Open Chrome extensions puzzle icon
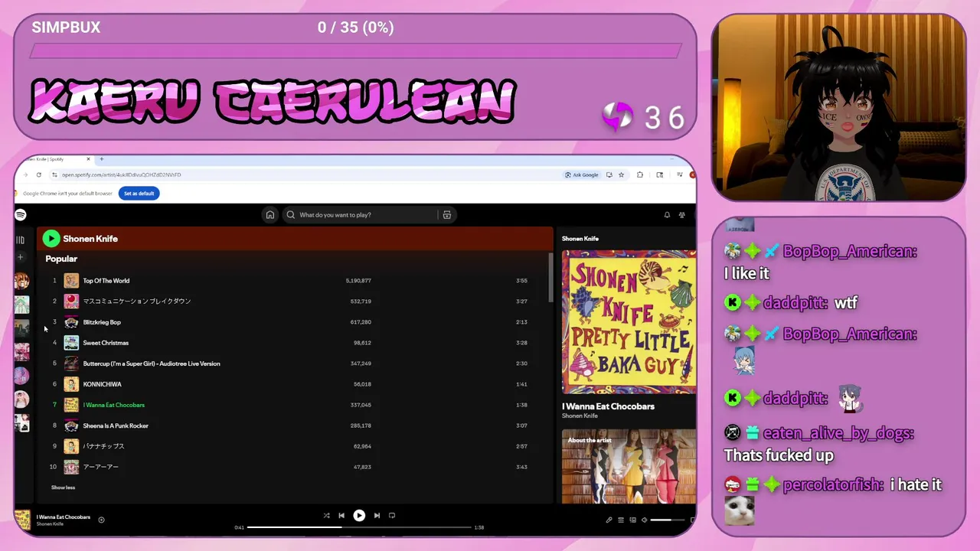This screenshot has height=551, width=980. pyautogui.click(x=640, y=174)
